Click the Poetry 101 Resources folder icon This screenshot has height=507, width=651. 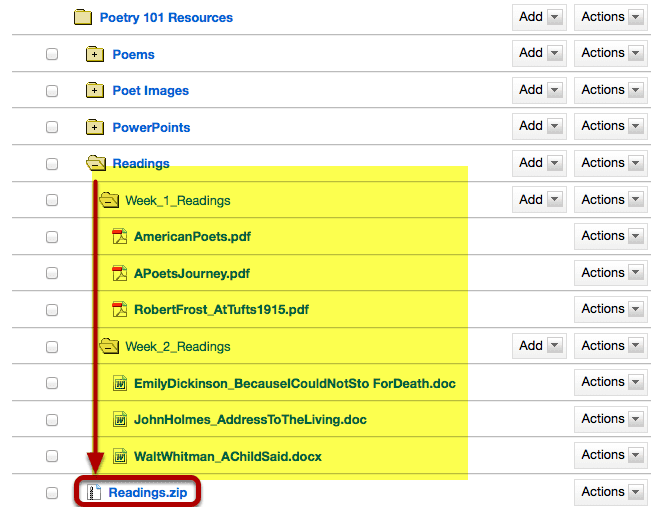pyautogui.click(x=83, y=17)
